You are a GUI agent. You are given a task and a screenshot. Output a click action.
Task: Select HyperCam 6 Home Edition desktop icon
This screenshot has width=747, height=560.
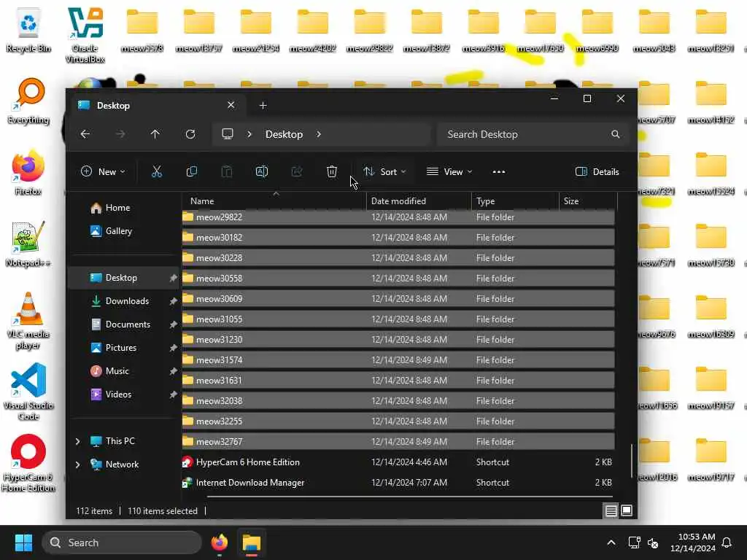28,463
